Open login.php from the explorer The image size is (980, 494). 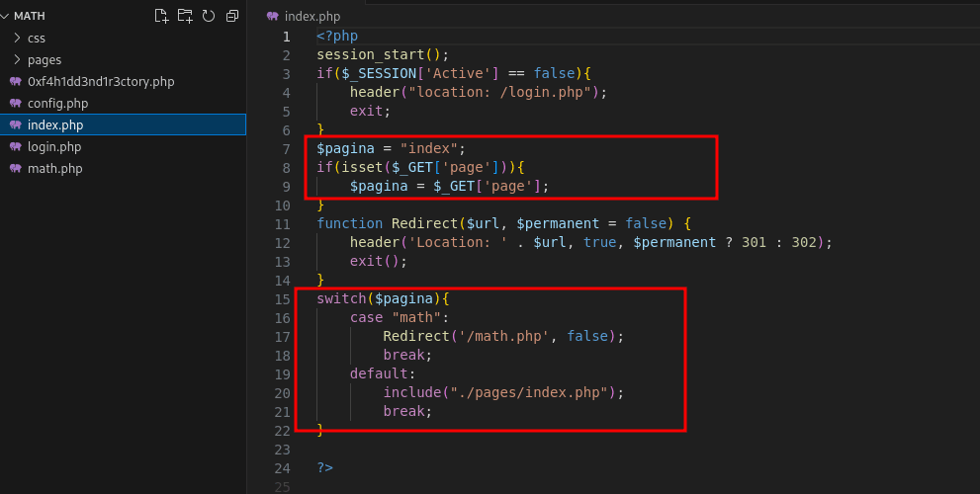pyautogui.click(x=54, y=147)
